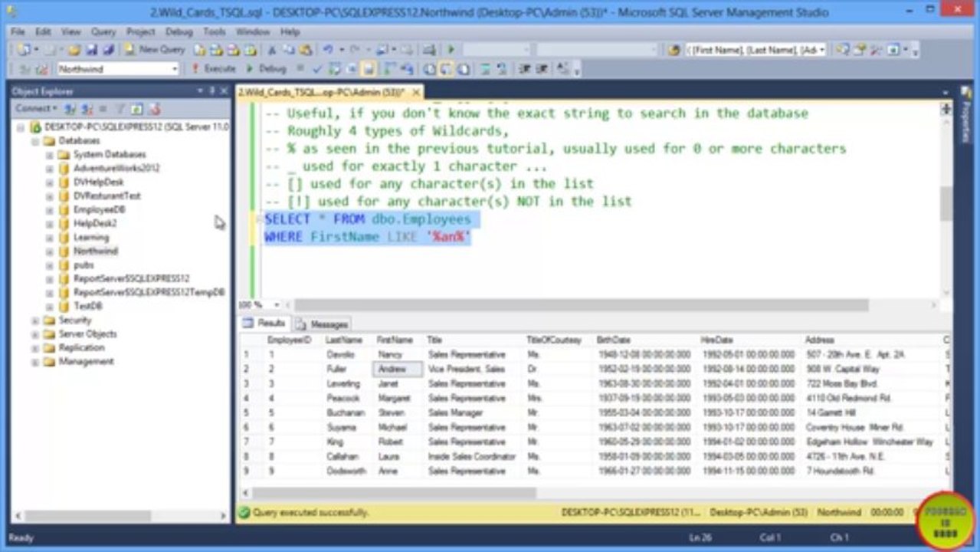Click the results grid horizontal scrollbar
The height and width of the screenshot is (552, 980).
(x=395, y=493)
